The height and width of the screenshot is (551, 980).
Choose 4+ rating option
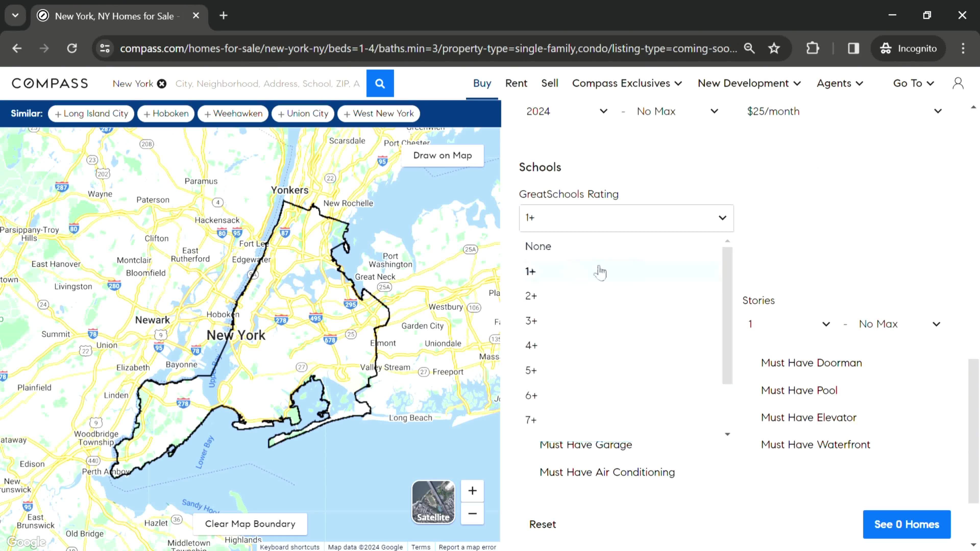[621, 346]
